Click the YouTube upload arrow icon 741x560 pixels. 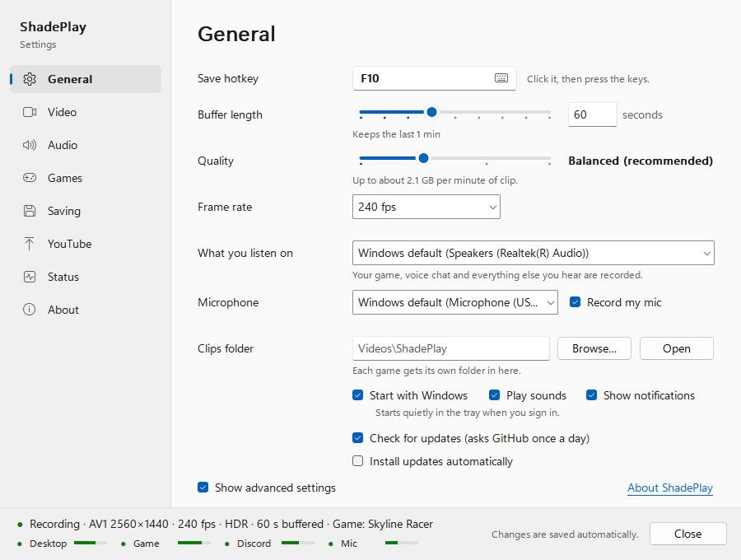[30, 244]
